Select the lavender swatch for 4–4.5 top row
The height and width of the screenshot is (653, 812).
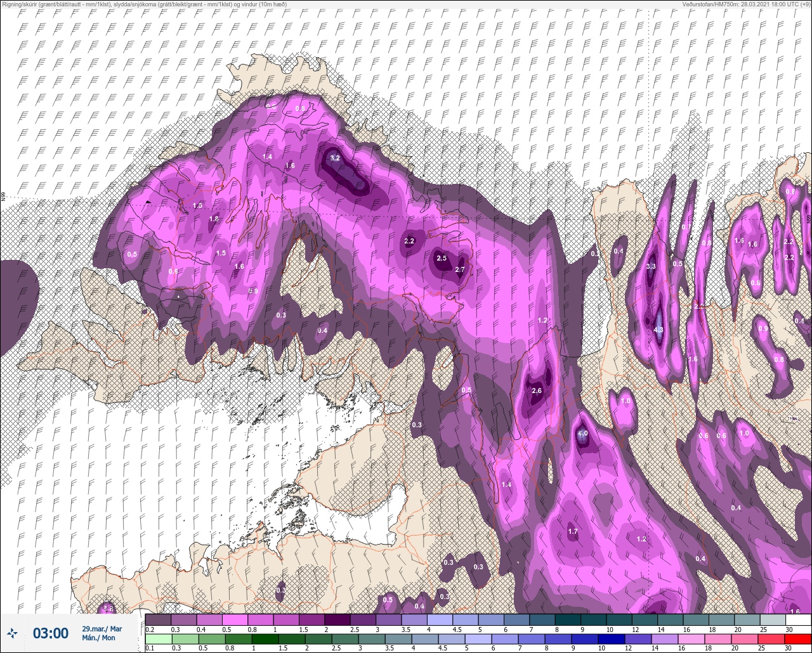click(440, 619)
